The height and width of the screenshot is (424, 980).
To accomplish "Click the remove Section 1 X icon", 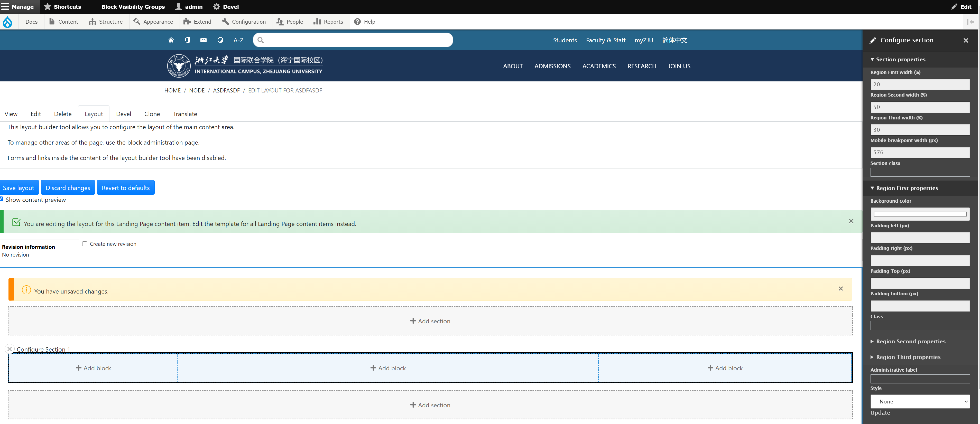I will point(10,349).
